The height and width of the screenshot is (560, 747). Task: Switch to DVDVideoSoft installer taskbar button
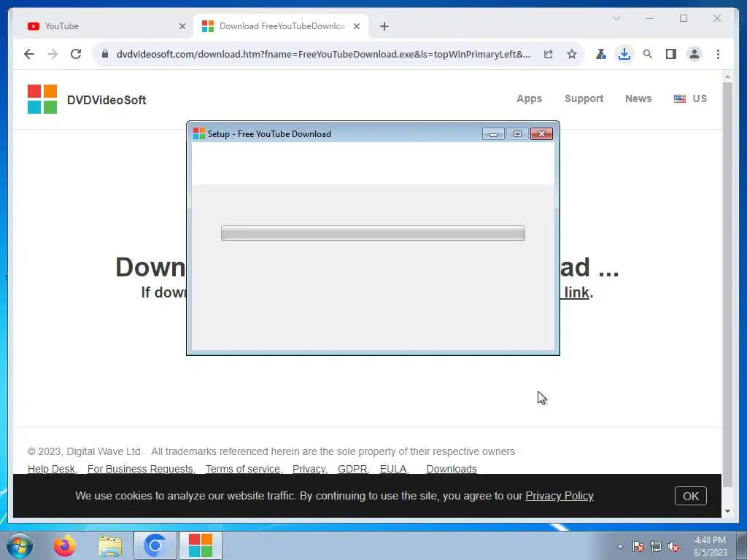(x=201, y=545)
